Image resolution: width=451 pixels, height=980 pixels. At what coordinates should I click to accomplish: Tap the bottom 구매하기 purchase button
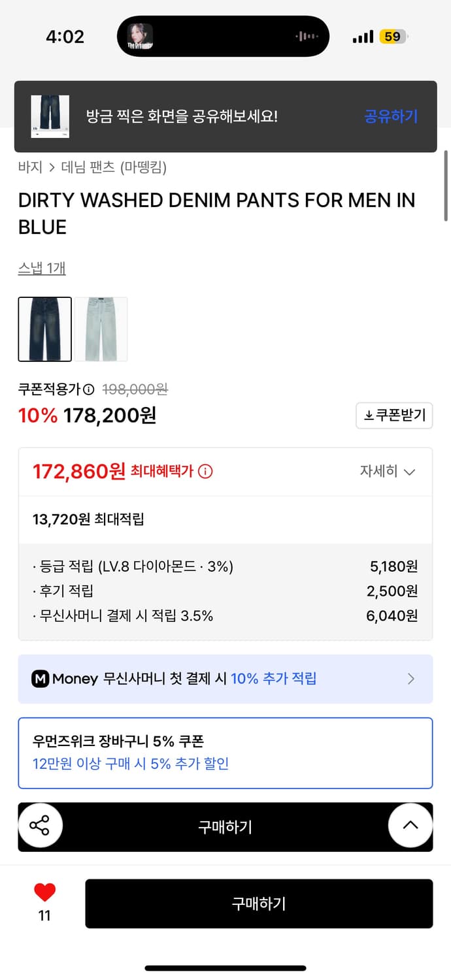click(x=259, y=904)
